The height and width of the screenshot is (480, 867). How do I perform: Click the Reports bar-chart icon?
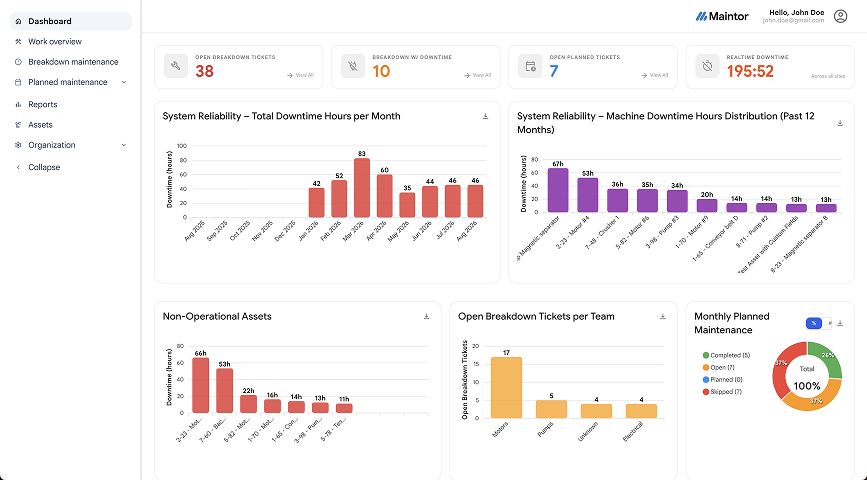tap(18, 105)
